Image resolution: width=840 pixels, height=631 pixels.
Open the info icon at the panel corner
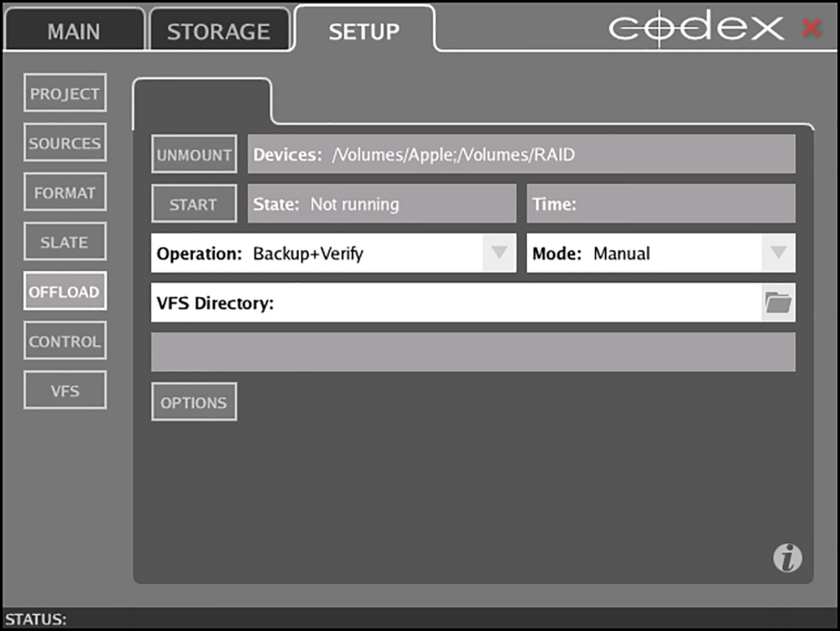[787, 558]
